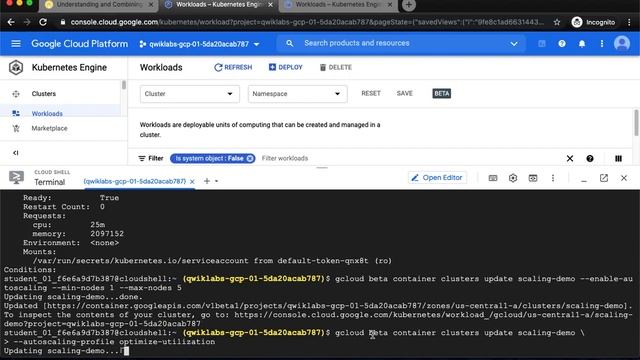Open the filter help question mark icon
The image size is (640, 360).
590,158
